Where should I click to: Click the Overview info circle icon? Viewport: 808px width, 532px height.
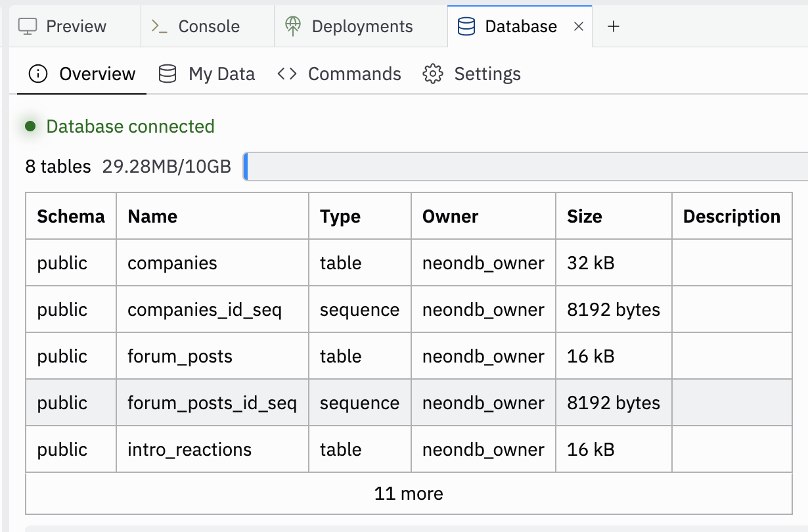tap(39, 74)
